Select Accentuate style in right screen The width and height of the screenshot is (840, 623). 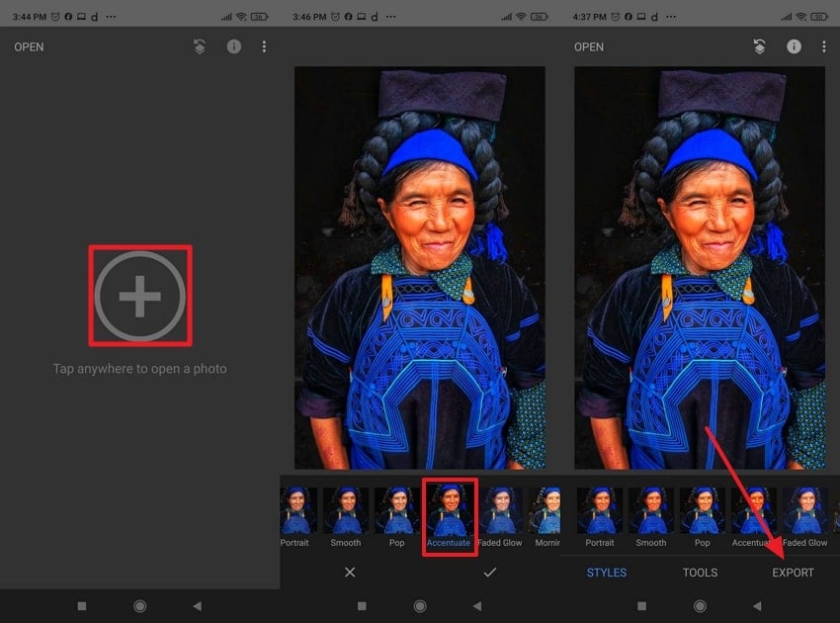[x=754, y=516]
